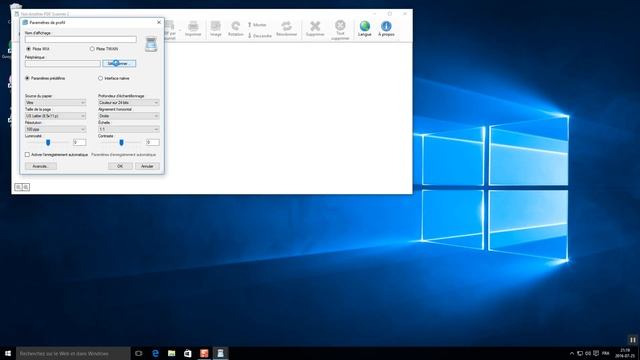640x360 pixels.
Task: Click the Nom d'affichage text field
Action: pos(81,40)
